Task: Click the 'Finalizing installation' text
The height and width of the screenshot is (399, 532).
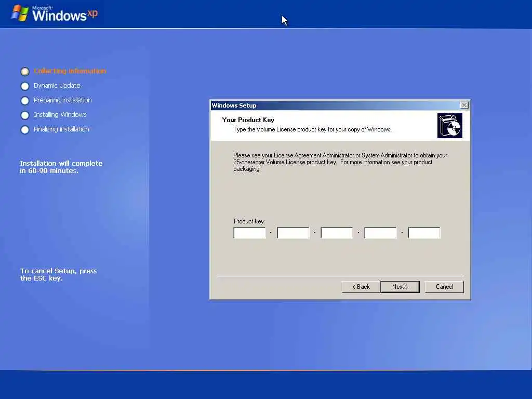Action: [x=61, y=129]
